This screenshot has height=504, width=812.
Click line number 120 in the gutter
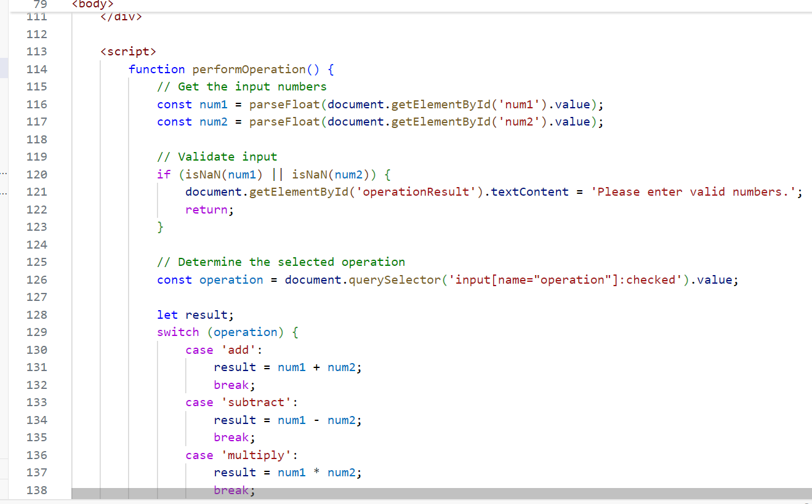37,174
